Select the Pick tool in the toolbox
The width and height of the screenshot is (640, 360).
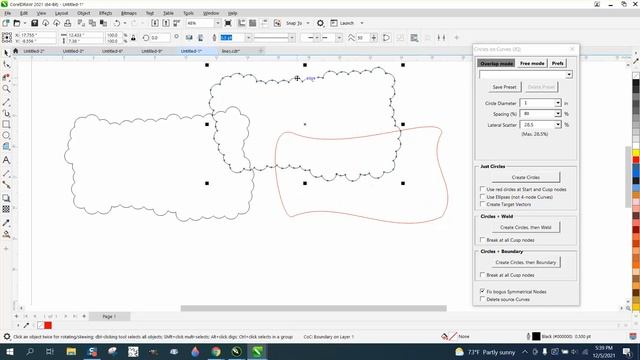pos(6,53)
